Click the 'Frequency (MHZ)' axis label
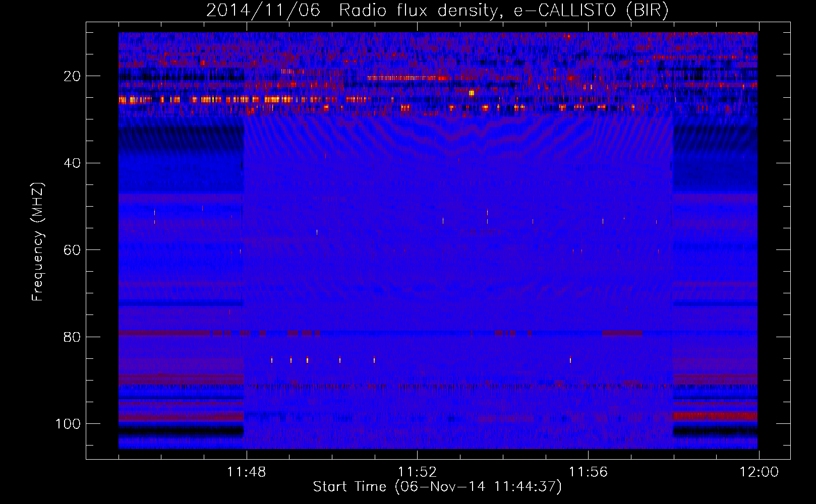The width and height of the screenshot is (816, 504). pyautogui.click(x=38, y=242)
